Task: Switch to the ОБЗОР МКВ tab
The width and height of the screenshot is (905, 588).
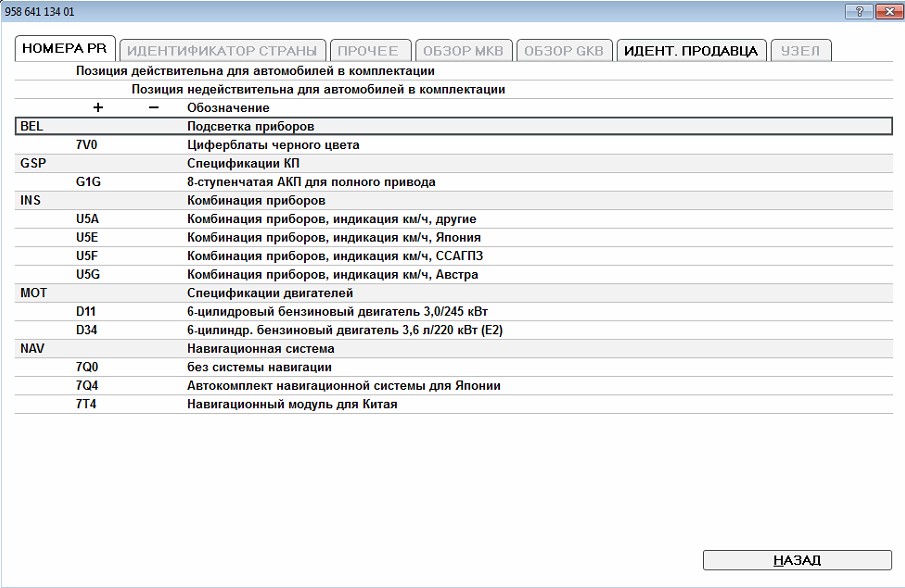Action: (x=463, y=51)
